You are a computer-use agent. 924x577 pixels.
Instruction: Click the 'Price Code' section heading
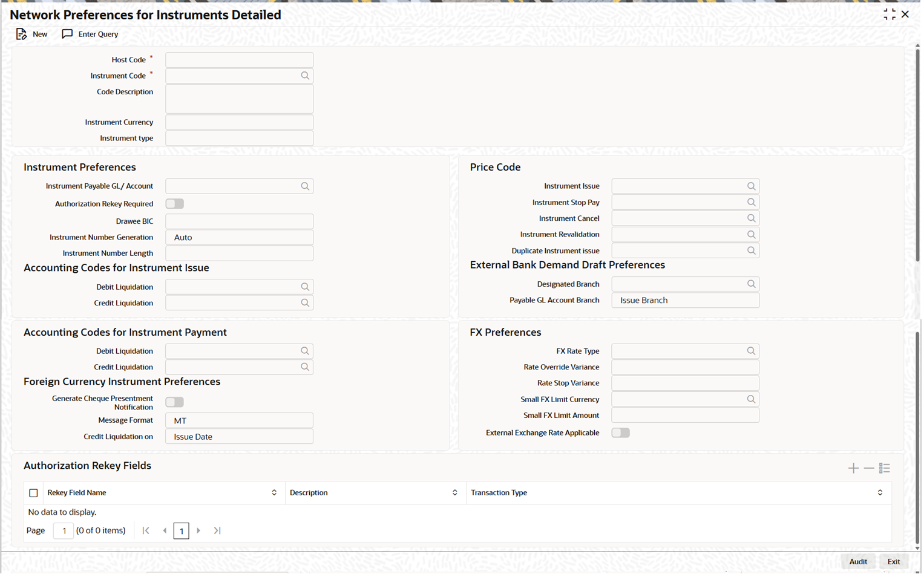pos(495,168)
